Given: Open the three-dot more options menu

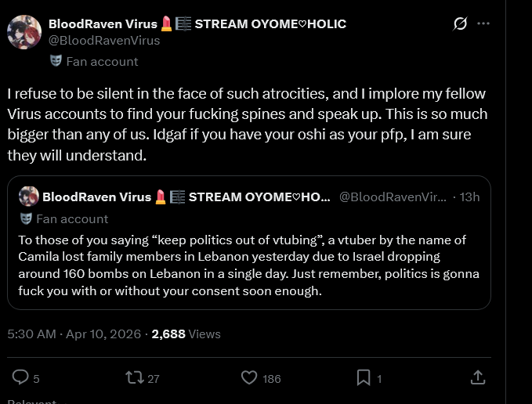Looking at the screenshot, I should [483, 23].
